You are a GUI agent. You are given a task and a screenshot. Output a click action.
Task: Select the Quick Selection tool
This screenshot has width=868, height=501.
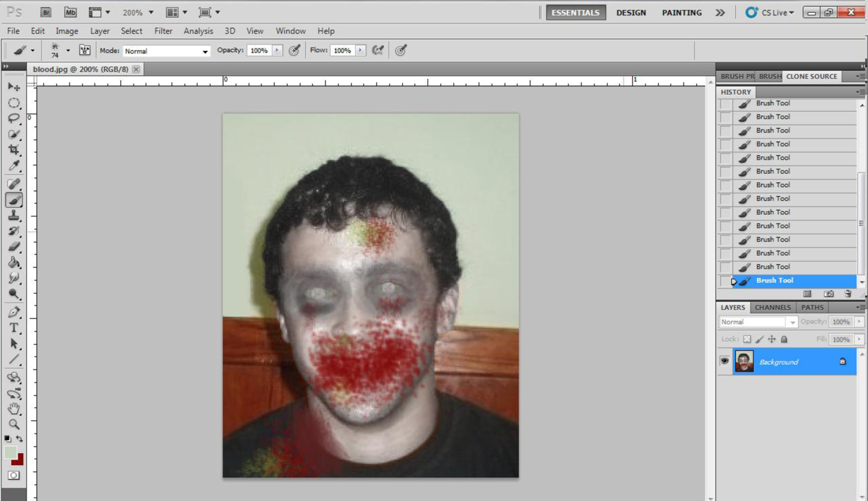pyautogui.click(x=14, y=134)
